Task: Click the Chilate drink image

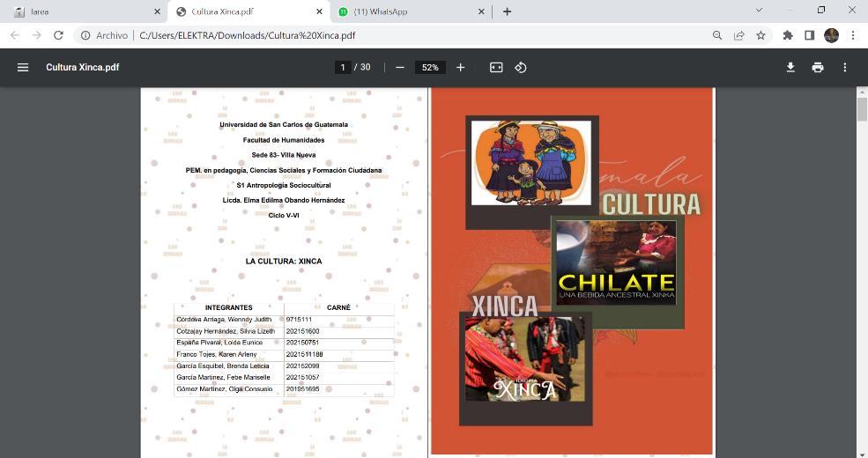Action: [x=616, y=262]
